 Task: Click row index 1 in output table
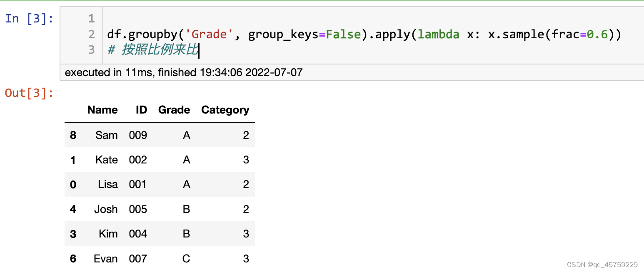click(73, 160)
